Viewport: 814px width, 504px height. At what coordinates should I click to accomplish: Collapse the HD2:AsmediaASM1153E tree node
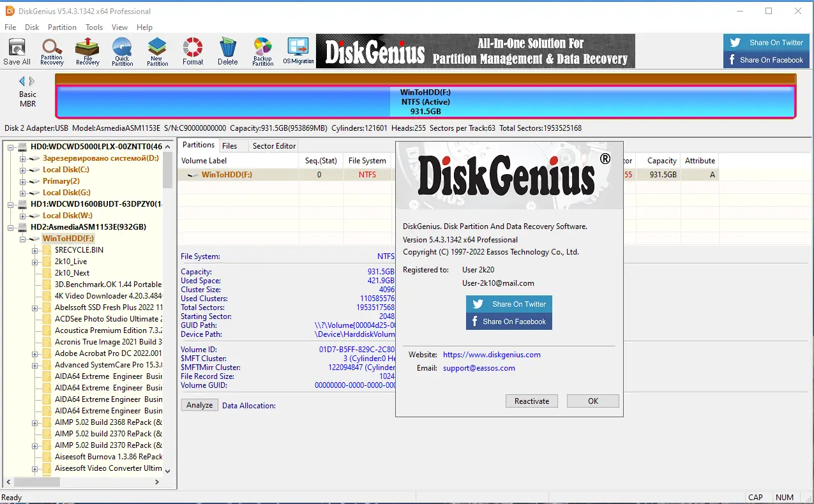[x=11, y=226]
